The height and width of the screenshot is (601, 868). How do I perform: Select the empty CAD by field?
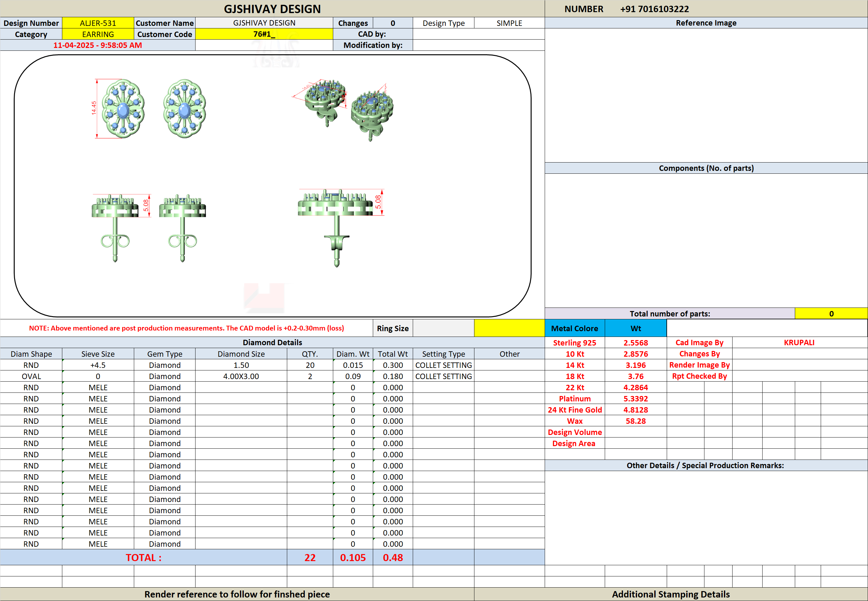(x=479, y=34)
